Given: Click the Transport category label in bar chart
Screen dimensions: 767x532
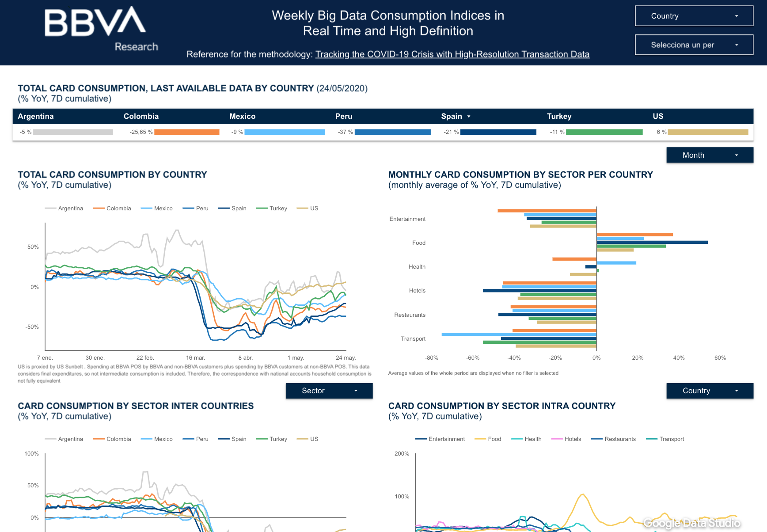Looking at the screenshot, I should coord(413,338).
